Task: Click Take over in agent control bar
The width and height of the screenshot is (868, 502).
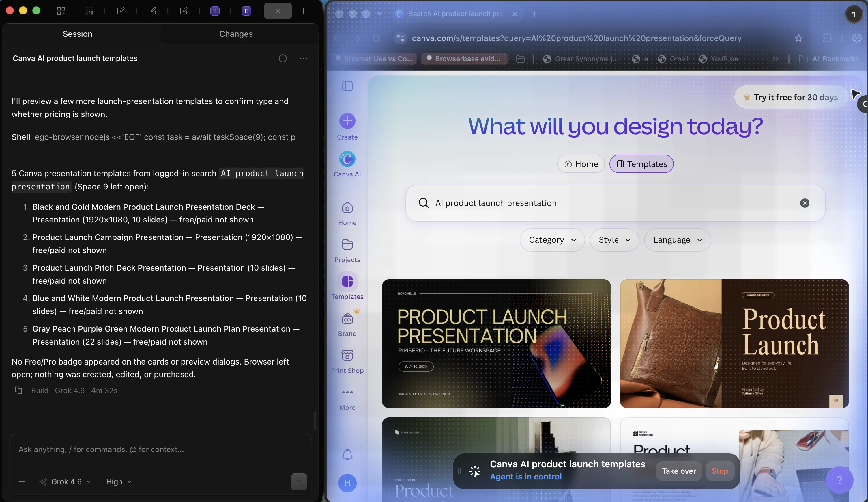Action: pyautogui.click(x=679, y=471)
